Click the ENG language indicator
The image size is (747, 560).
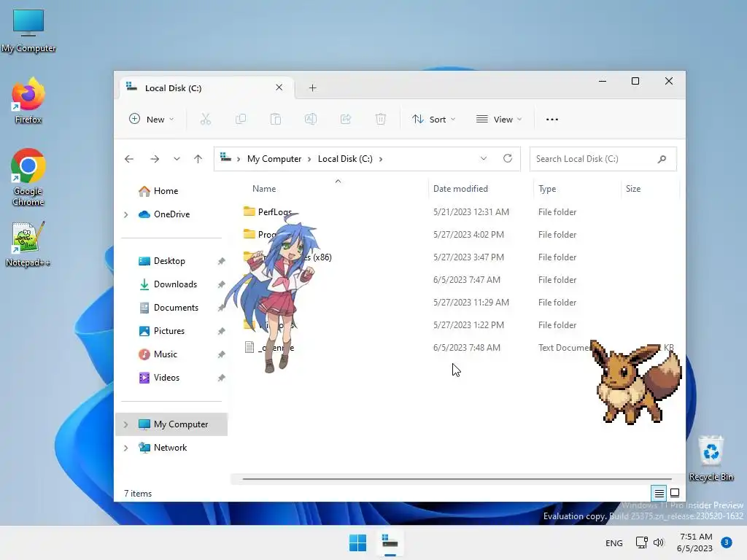click(x=614, y=542)
